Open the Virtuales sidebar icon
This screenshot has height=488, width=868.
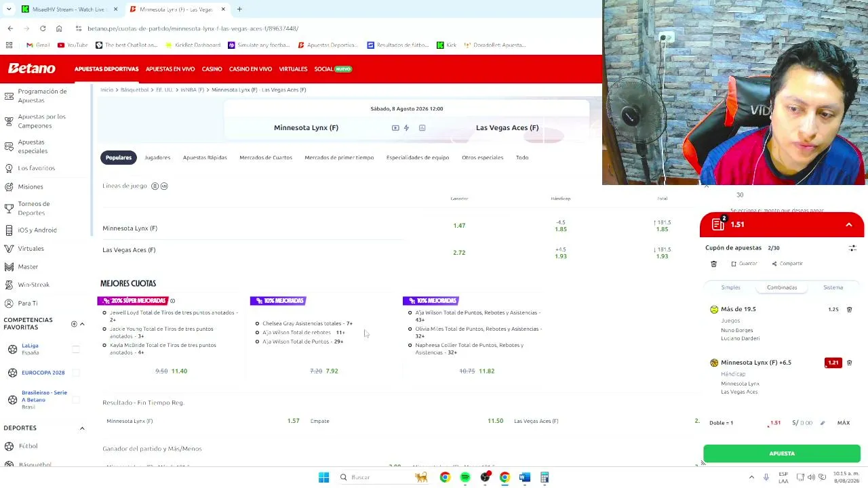[9, 249]
